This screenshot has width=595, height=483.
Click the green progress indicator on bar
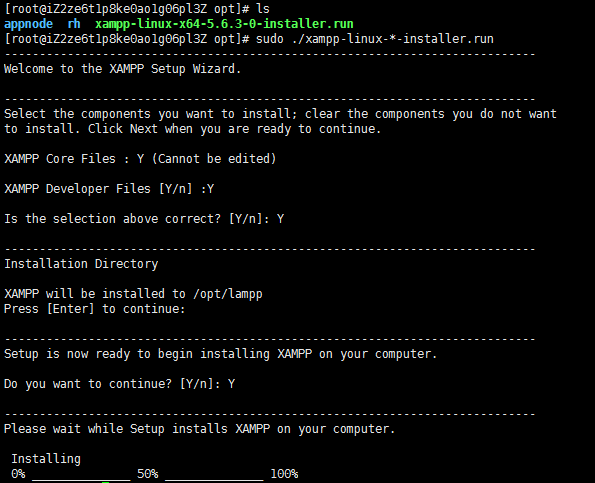105,482
